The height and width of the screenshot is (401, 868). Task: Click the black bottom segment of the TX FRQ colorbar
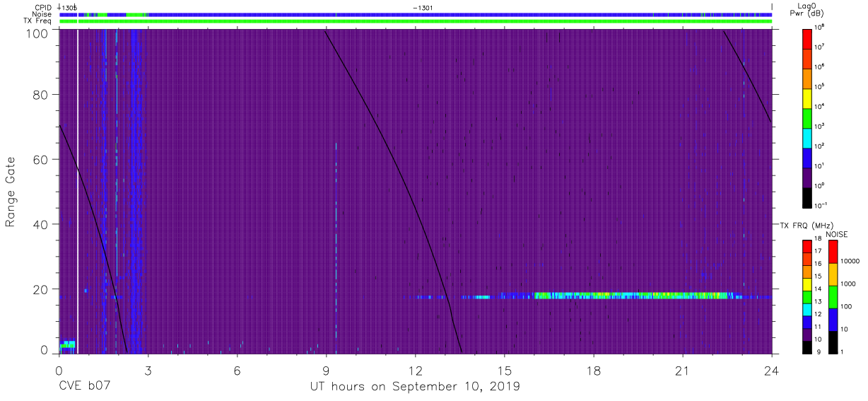coord(807,347)
